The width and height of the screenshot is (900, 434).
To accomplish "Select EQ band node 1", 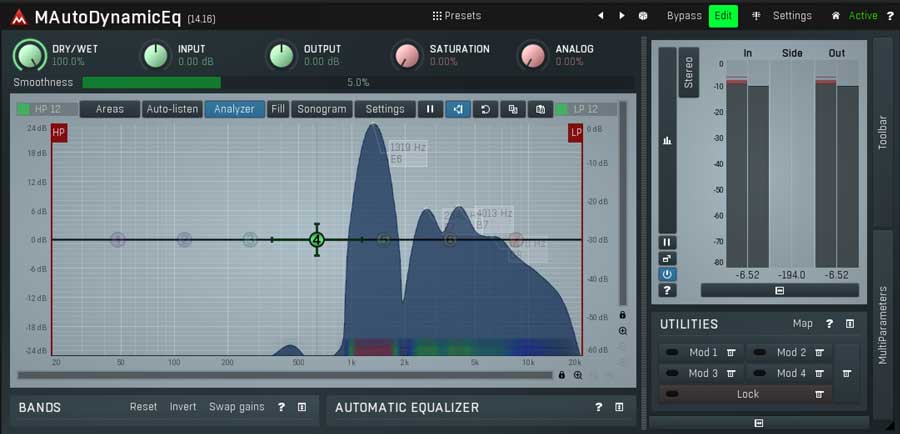I will 118,240.
